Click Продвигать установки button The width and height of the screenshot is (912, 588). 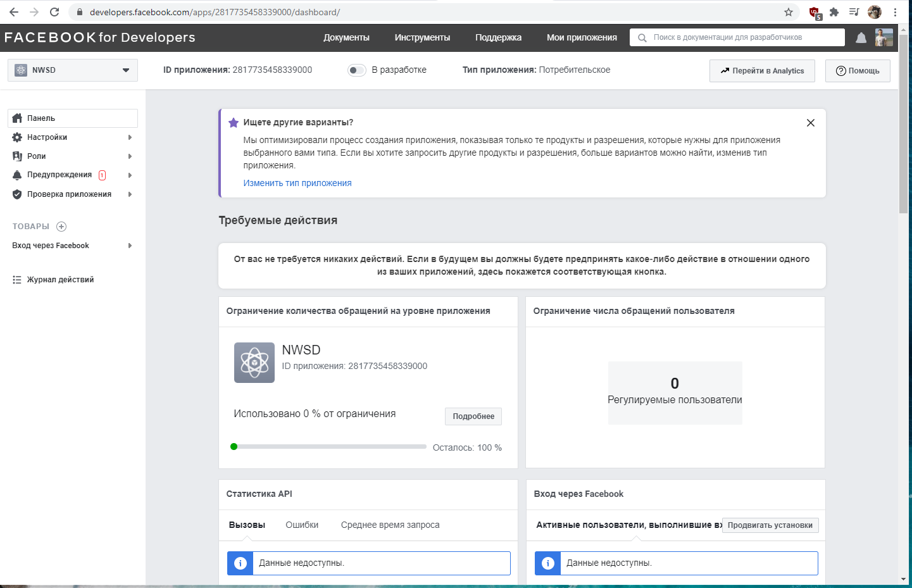770,525
